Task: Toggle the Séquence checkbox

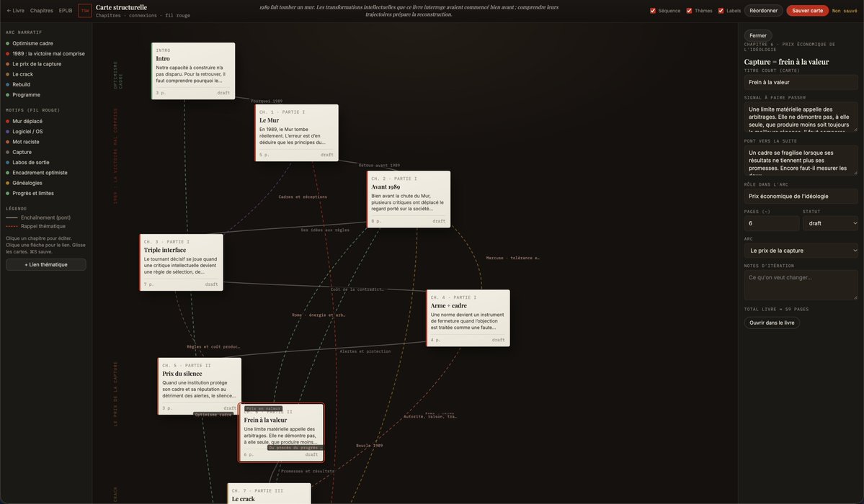Action: click(x=653, y=11)
